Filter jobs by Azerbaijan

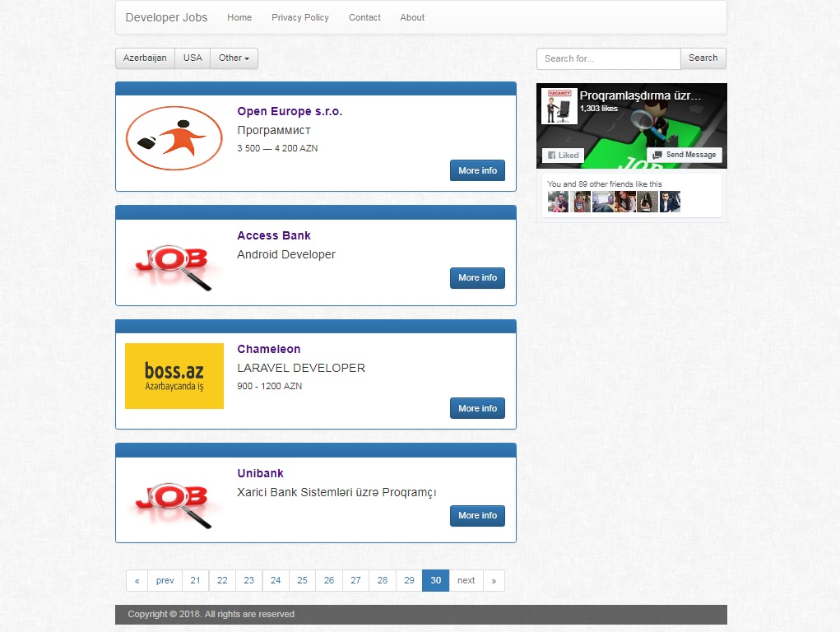145,58
